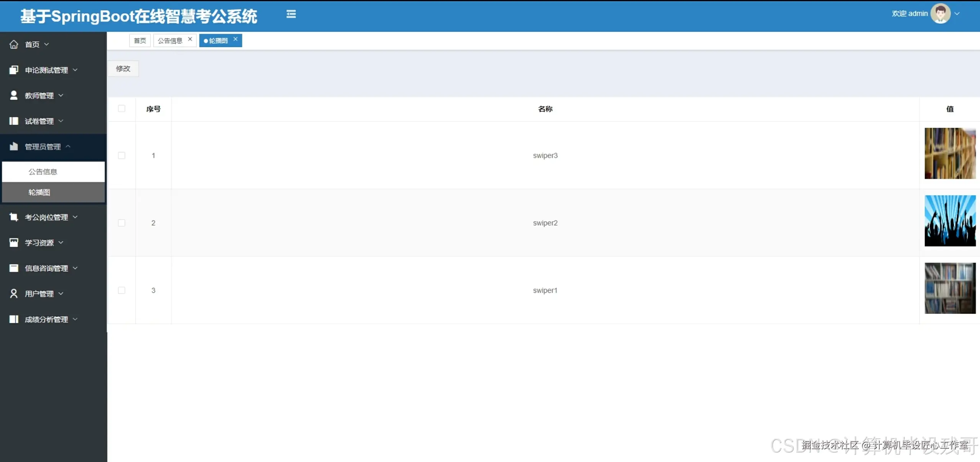
Task: Close the 轮播图 tab
Action: click(235, 39)
